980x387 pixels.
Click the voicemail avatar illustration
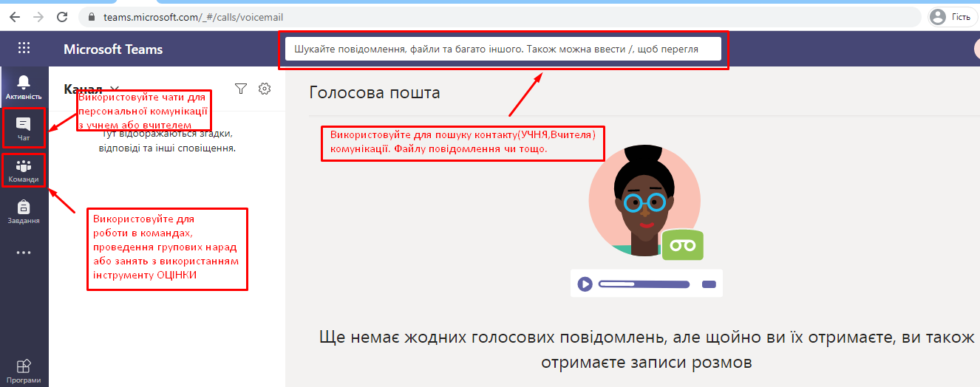point(644,201)
